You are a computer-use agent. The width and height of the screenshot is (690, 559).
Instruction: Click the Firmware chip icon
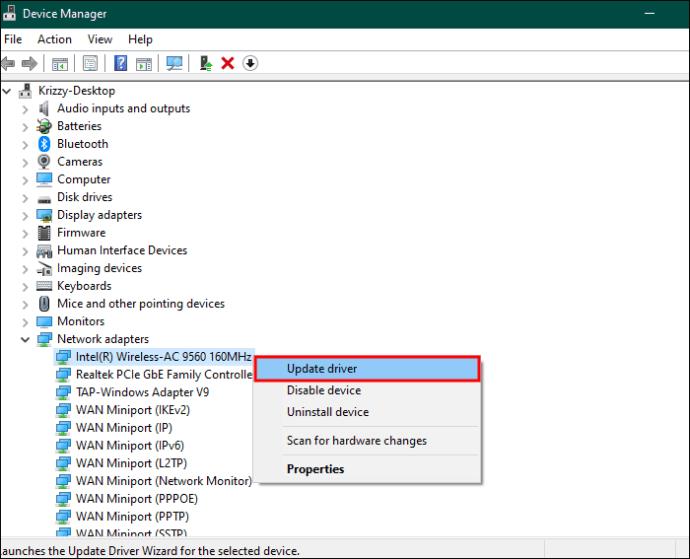point(44,233)
